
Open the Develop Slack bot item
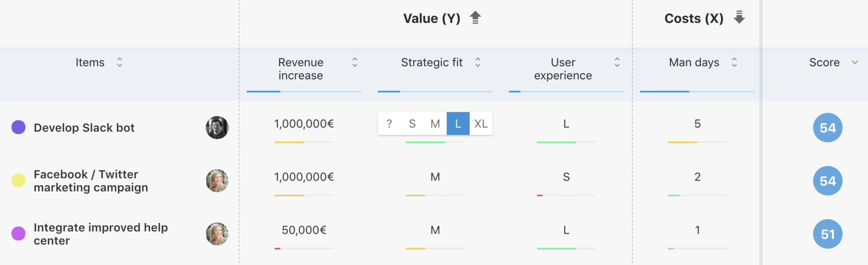click(x=84, y=128)
